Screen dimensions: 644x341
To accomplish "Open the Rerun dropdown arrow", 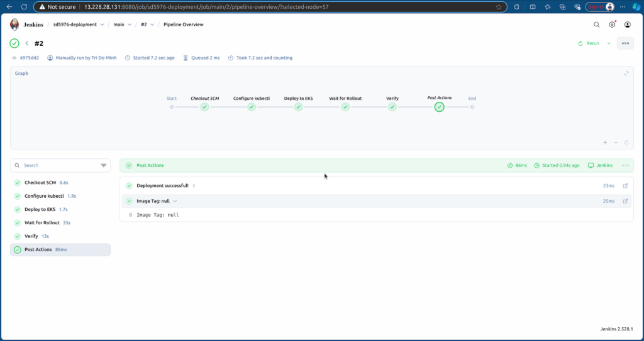I will click(609, 43).
